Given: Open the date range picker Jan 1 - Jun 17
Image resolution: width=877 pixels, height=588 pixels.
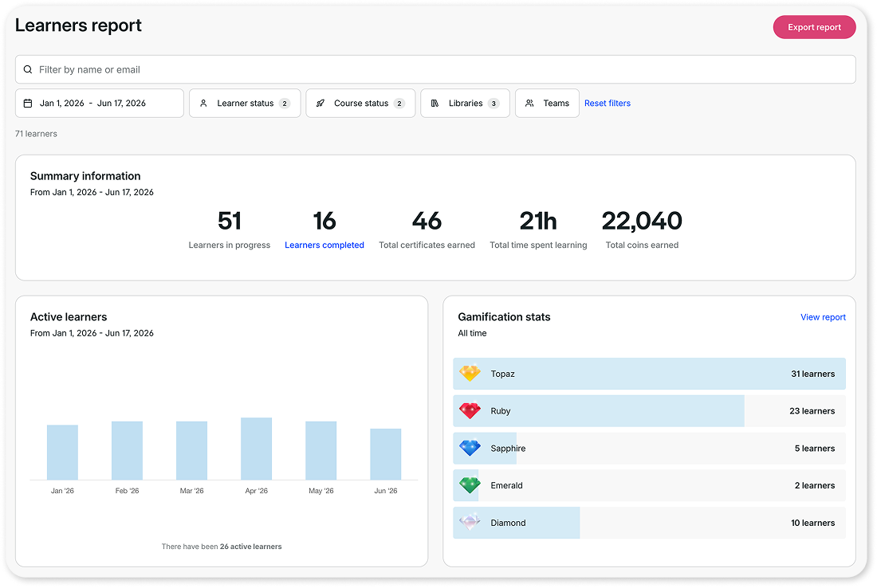Looking at the screenshot, I should coord(100,103).
